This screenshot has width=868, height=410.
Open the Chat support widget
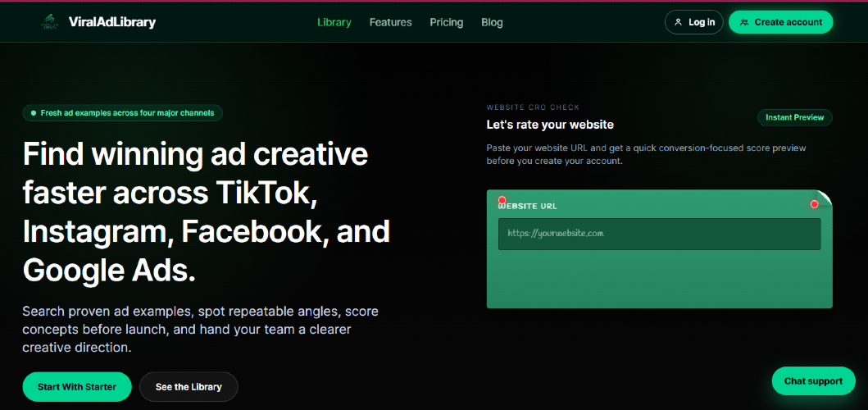(x=813, y=381)
